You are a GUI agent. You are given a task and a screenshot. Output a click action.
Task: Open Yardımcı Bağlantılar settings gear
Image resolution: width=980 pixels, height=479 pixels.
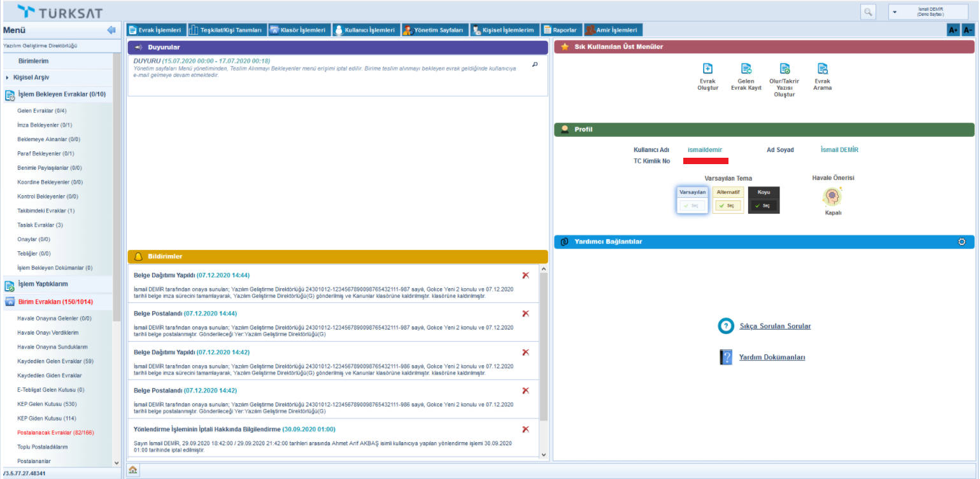click(x=962, y=242)
